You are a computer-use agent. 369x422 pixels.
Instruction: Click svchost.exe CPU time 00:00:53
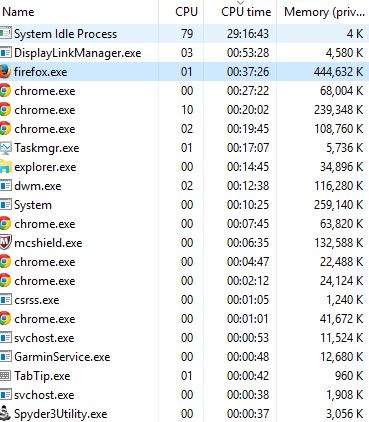click(248, 337)
